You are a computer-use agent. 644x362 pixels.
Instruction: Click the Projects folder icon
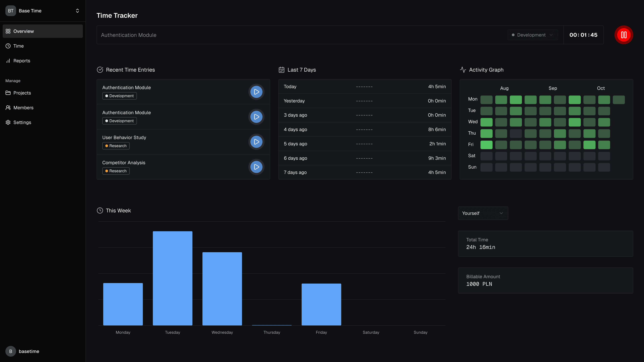pyautogui.click(x=8, y=93)
